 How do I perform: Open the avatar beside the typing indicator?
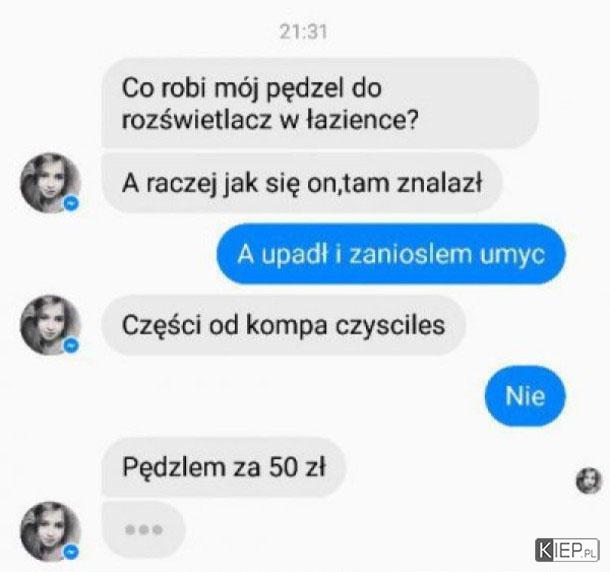[x=50, y=532]
